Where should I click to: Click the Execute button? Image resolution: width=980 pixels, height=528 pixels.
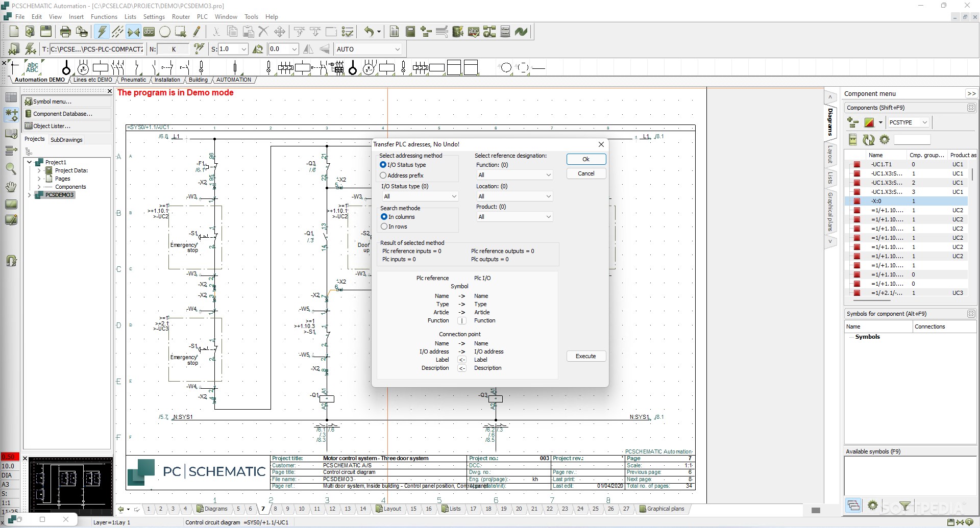click(586, 356)
